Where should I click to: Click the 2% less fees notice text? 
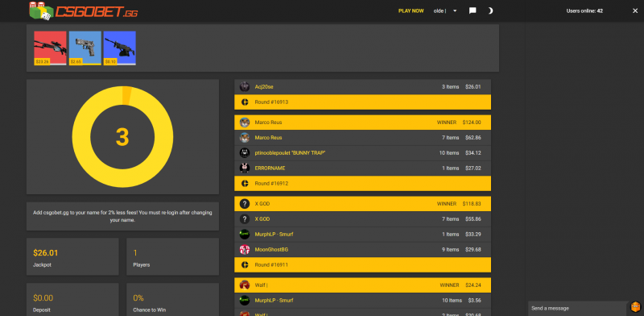click(122, 216)
